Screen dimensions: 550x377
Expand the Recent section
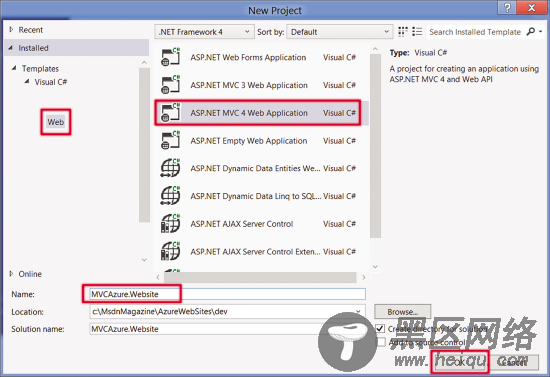pyautogui.click(x=11, y=29)
